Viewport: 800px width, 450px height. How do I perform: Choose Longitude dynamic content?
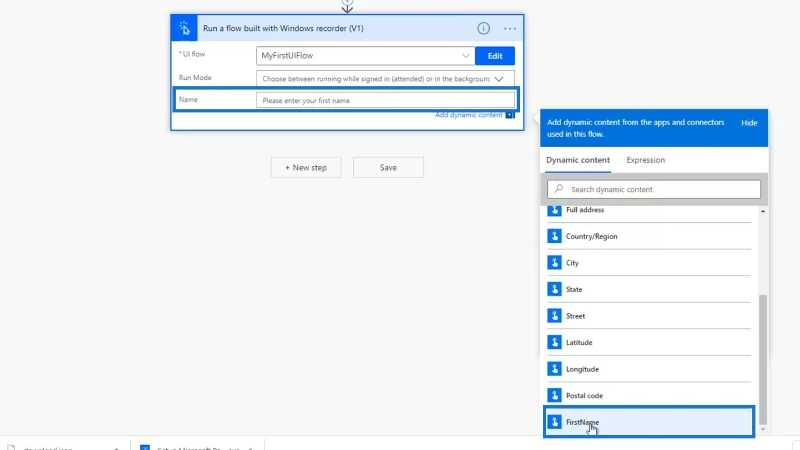(649, 369)
